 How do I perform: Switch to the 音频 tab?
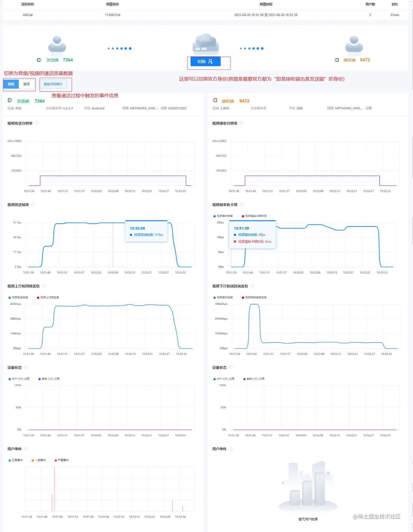pos(27,84)
